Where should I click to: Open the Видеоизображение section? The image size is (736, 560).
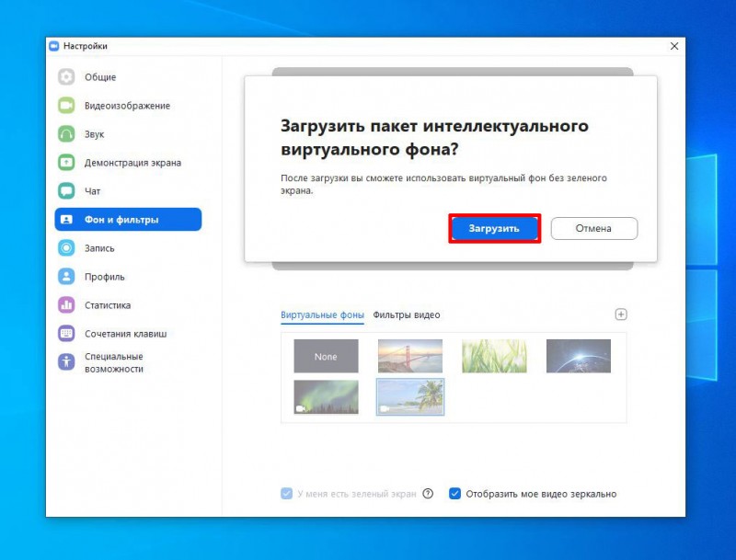coord(128,106)
